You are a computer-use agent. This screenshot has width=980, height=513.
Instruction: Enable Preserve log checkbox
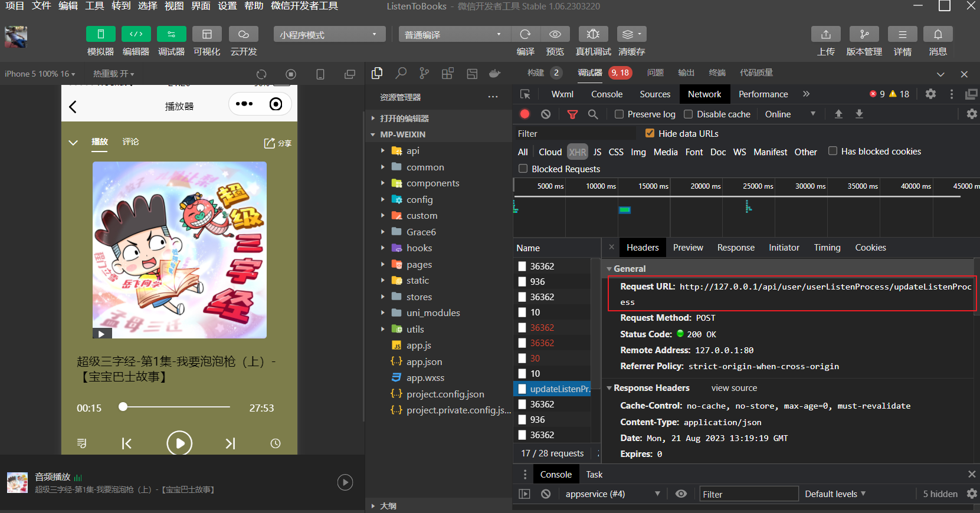[x=619, y=114]
